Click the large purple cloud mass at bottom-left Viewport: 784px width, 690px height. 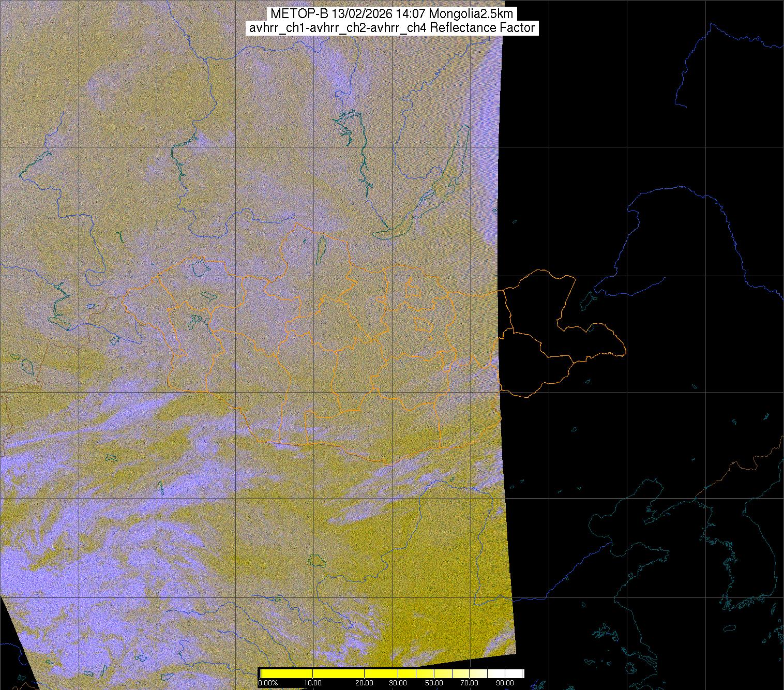[x=62, y=569]
